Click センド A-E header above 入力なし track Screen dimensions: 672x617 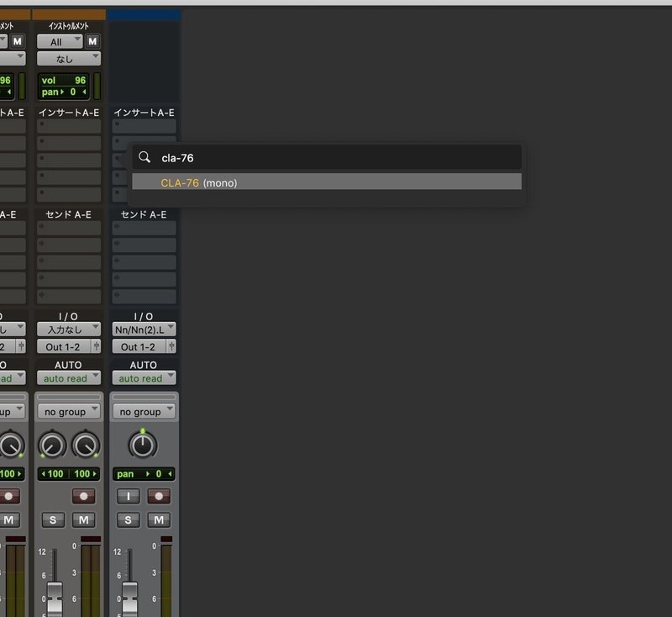click(69, 214)
